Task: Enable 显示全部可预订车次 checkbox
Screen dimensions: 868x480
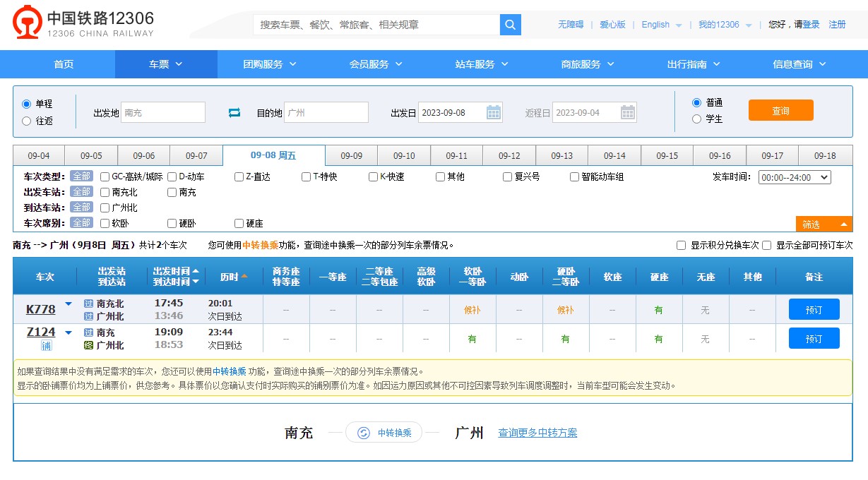Action: pyautogui.click(x=767, y=246)
